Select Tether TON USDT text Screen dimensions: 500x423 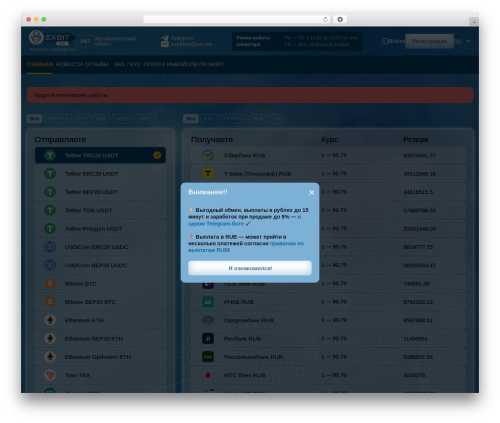(88, 210)
